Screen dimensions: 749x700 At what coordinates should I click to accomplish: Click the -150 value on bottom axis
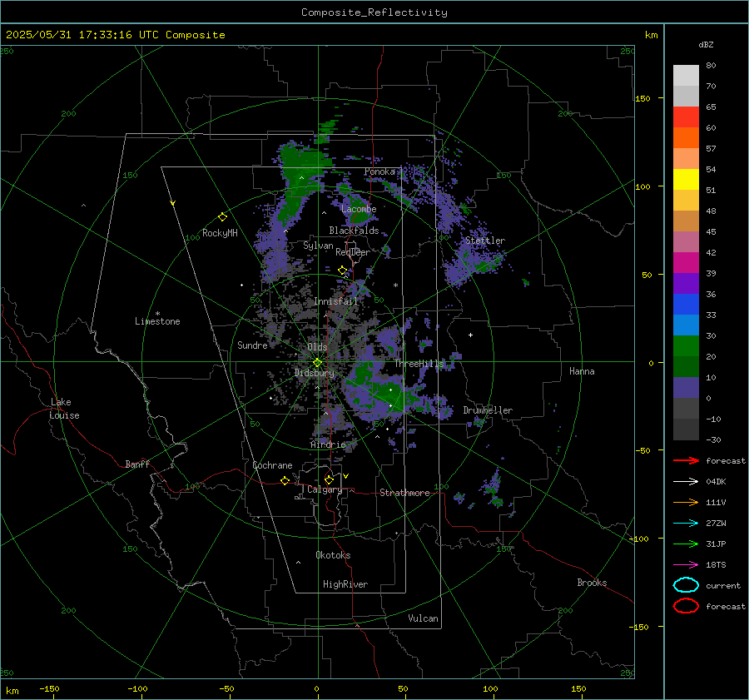click(50, 689)
